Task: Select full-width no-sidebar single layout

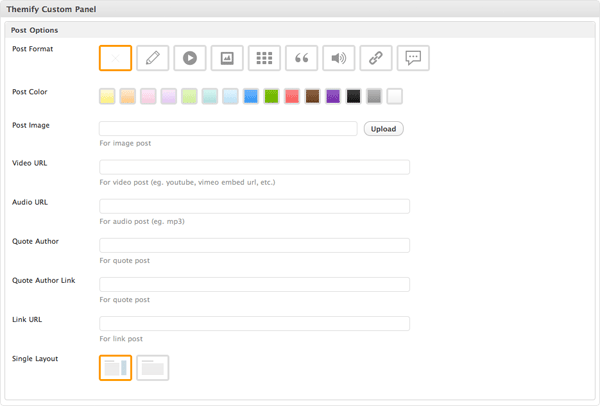Action: pyautogui.click(x=153, y=368)
